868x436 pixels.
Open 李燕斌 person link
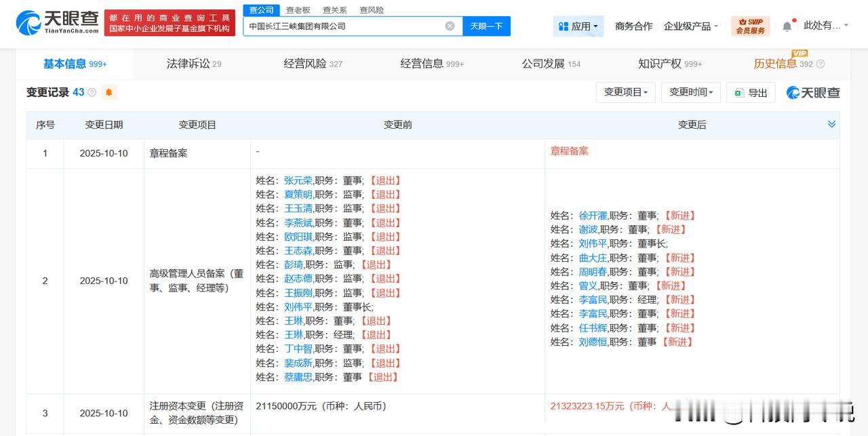[298, 222]
